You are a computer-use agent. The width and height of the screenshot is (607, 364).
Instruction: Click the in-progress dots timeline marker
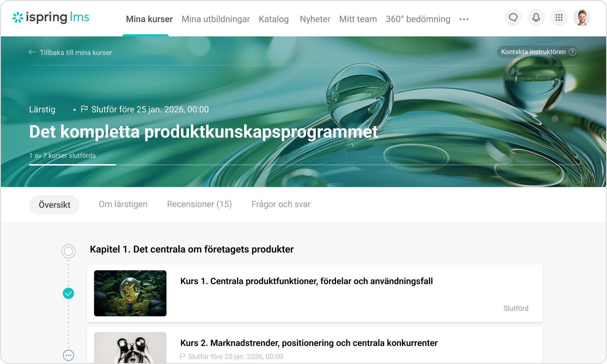point(69,355)
